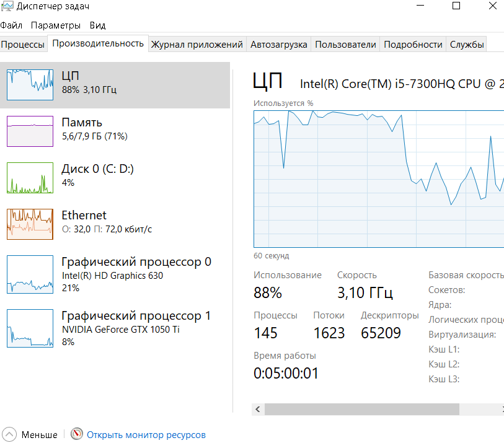Switch to the Службы tab

point(467,45)
